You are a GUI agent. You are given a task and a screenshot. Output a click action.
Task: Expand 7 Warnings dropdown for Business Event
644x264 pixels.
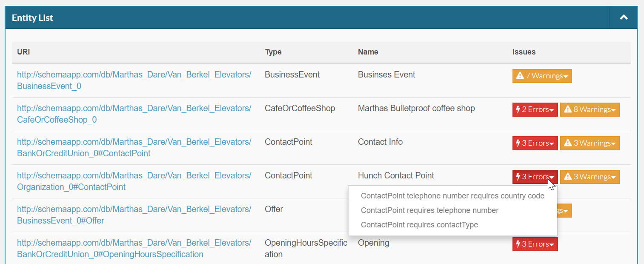(542, 76)
